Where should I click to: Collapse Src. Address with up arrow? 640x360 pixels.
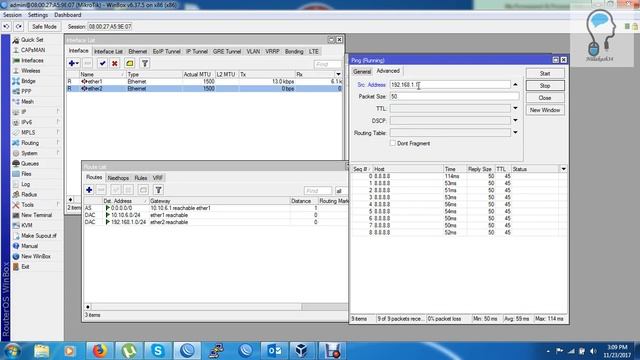pyautogui.click(x=515, y=84)
